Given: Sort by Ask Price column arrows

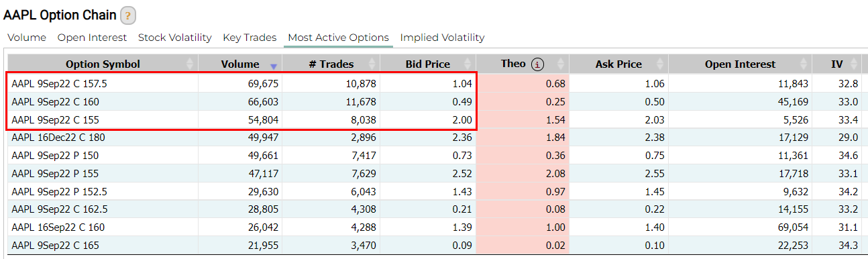Looking at the screenshot, I should pyautogui.click(x=659, y=64).
